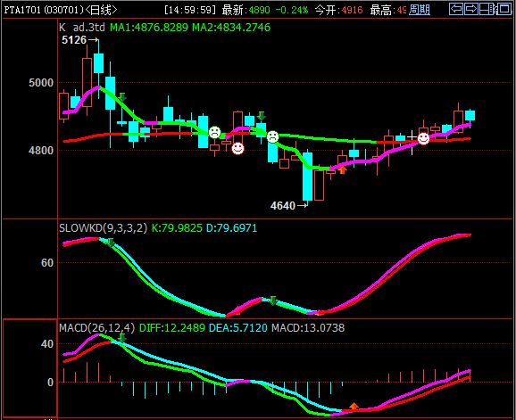Image resolution: width=516 pixels, height=420 pixels.
Task: Select the MACD(26,12,4) indicator label
Action: click(x=96, y=327)
